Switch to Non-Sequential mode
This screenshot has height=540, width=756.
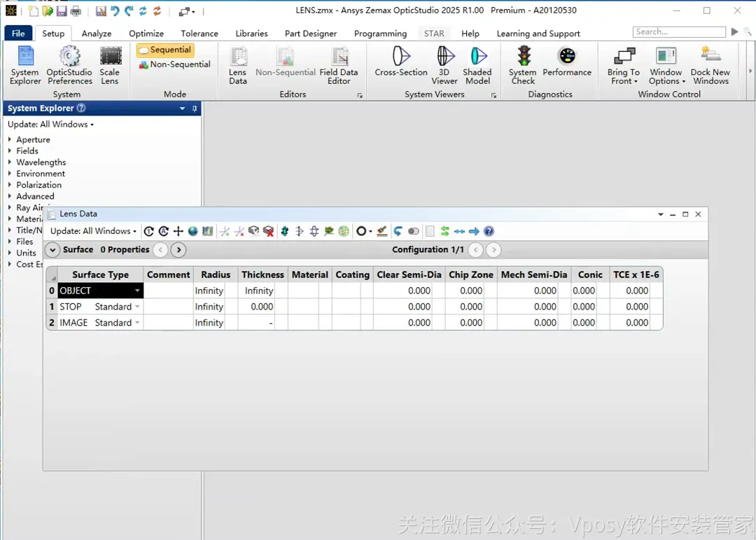click(x=174, y=64)
